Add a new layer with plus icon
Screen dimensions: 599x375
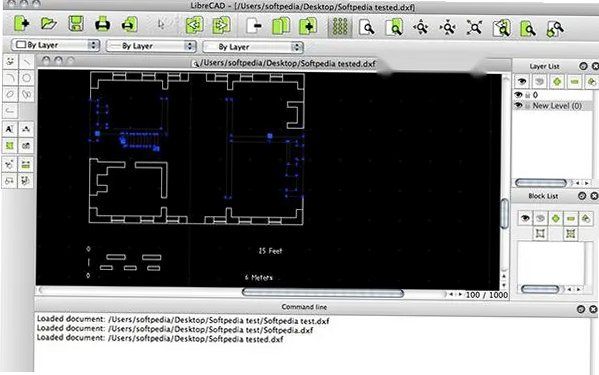point(557,82)
